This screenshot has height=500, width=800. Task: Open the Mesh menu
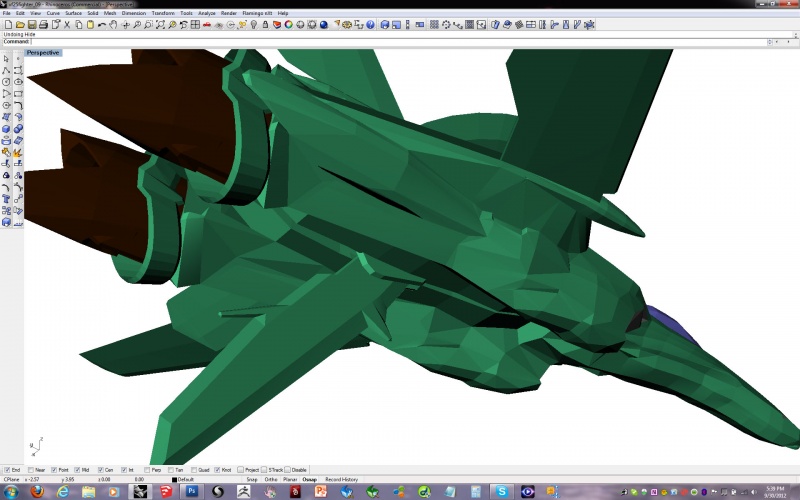[110, 13]
